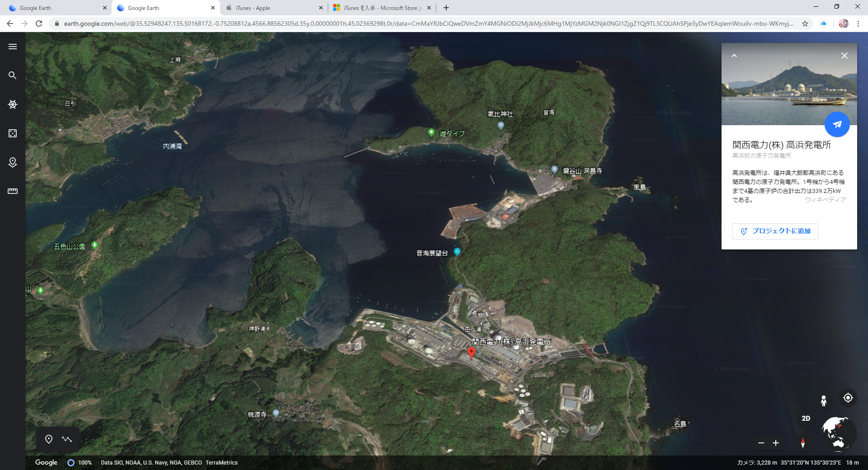
Task: Reset heading with the compass needle
Action: [803, 443]
